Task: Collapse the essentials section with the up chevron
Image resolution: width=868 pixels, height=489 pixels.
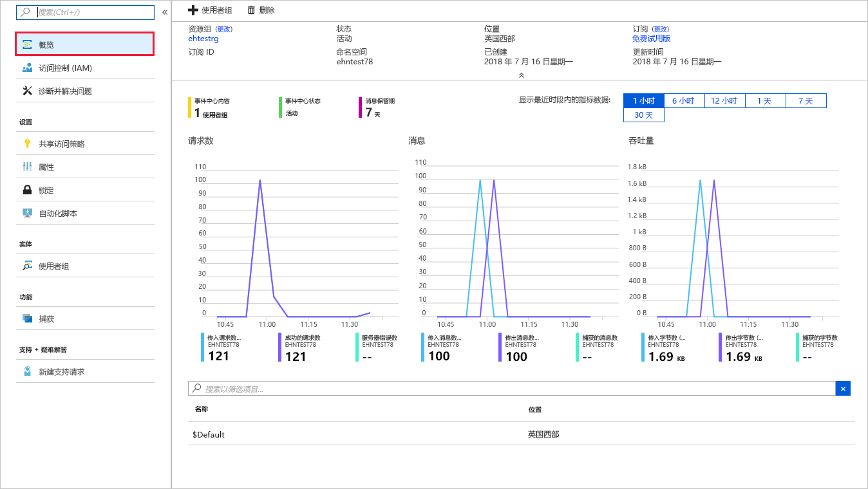Action: pyautogui.click(x=522, y=75)
